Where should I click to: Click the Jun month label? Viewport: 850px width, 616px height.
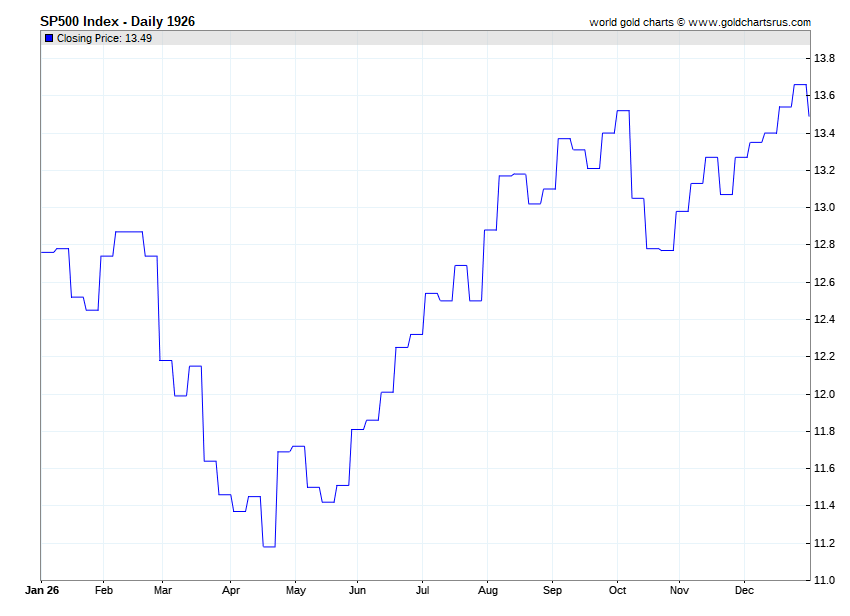coord(357,591)
